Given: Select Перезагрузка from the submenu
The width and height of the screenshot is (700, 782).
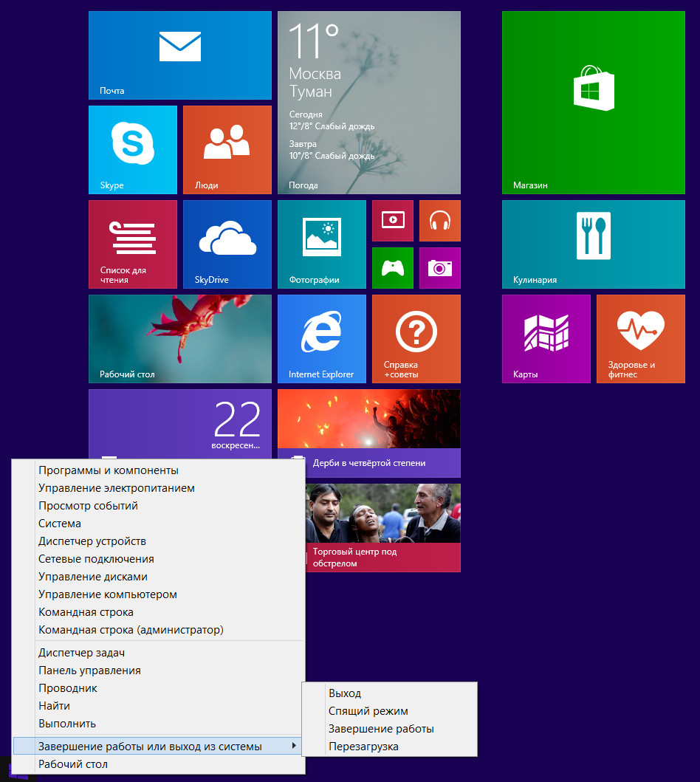Looking at the screenshot, I should coord(363,747).
